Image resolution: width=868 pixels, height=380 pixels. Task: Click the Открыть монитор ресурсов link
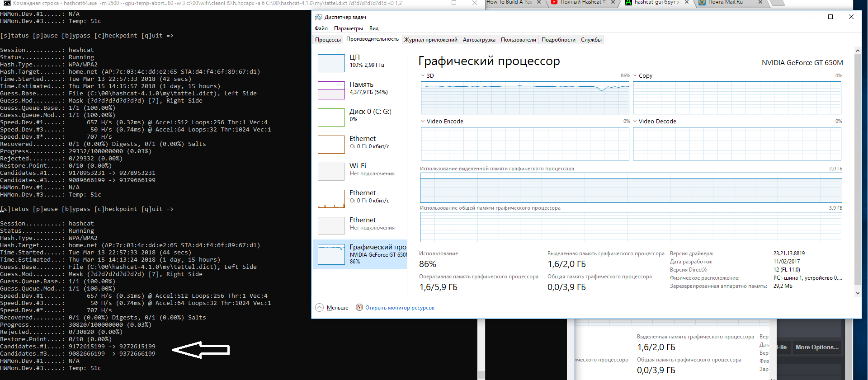400,308
